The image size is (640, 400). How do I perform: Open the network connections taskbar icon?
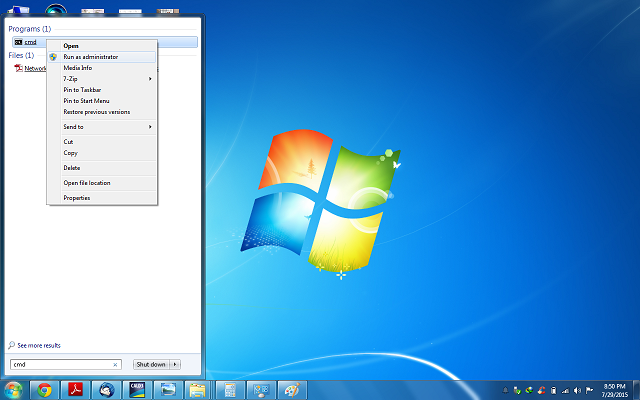point(261,390)
